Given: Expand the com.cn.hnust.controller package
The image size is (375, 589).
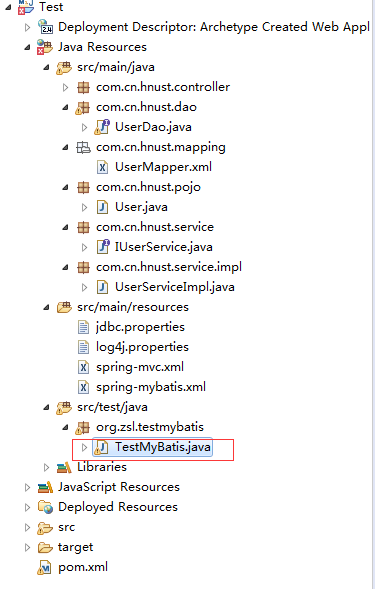Looking at the screenshot, I should point(65,88).
